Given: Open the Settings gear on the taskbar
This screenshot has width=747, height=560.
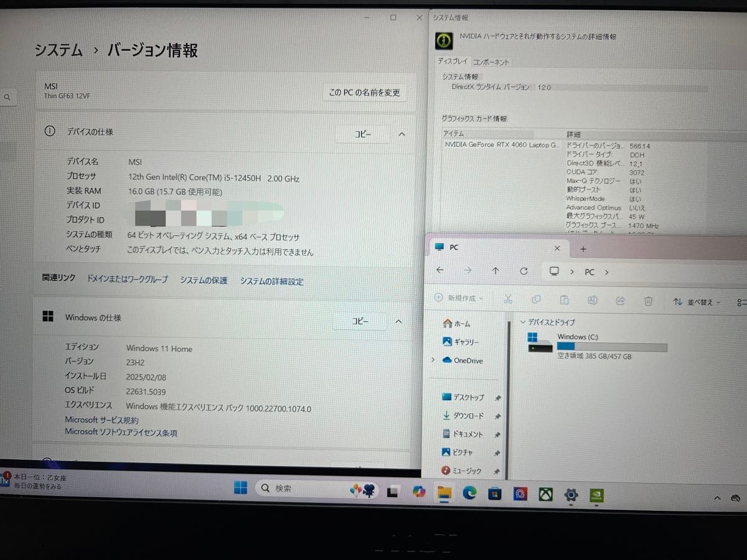Looking at the screenshot, I should point(571,495).
